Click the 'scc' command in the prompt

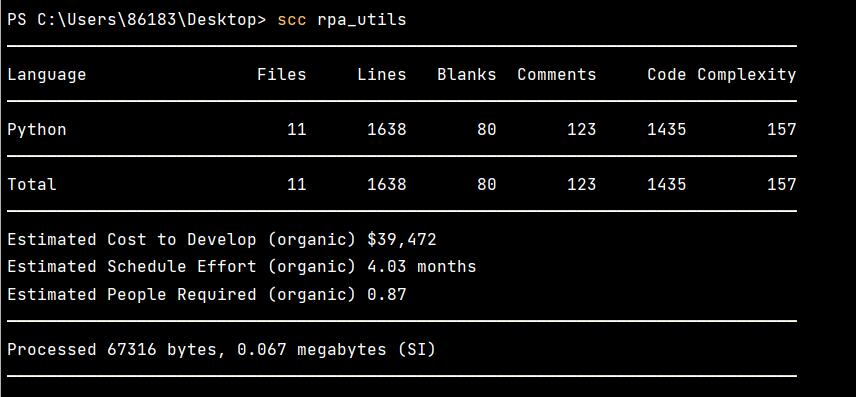point(292,20)
